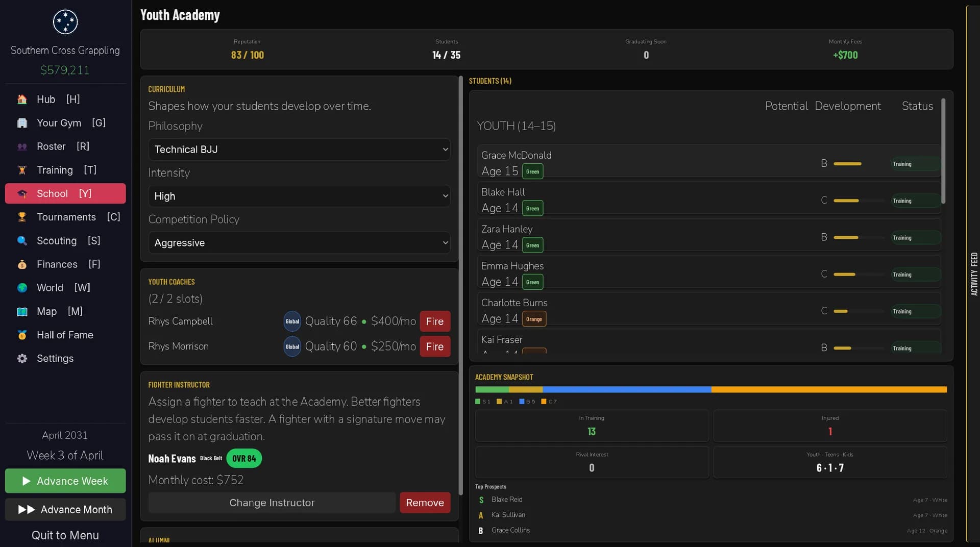Open World through the globe icon
980x547 pixels.
[x=22, y=288]
